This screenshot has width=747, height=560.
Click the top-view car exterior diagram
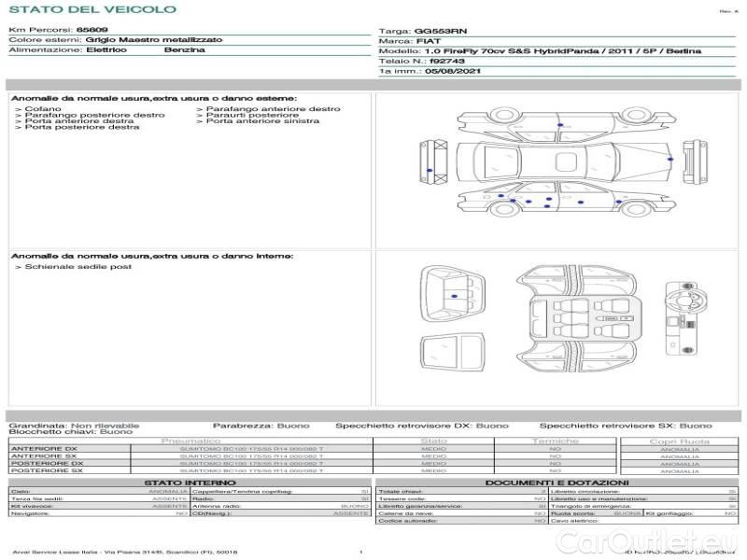point(559,161)
